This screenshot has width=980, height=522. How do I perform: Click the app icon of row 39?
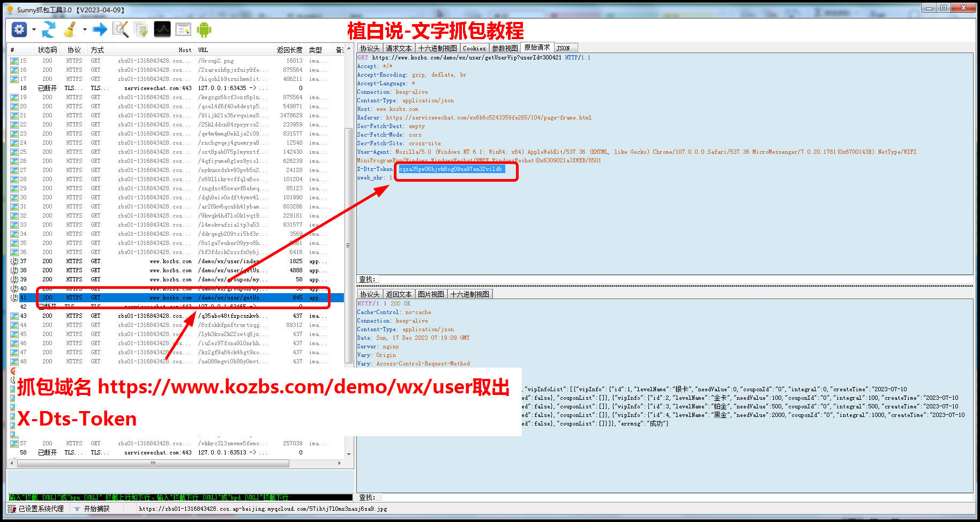click(x=14, y=280)
